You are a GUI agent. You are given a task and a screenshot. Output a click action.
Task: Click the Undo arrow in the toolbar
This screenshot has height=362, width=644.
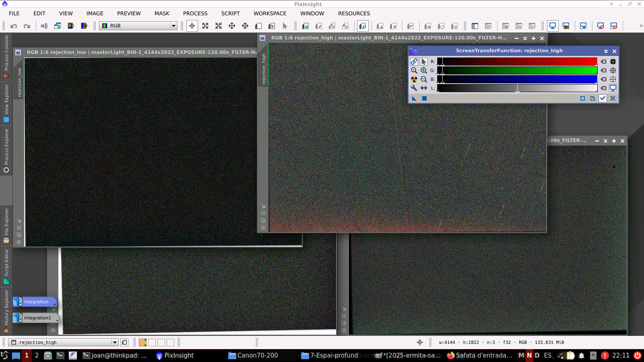14,26
